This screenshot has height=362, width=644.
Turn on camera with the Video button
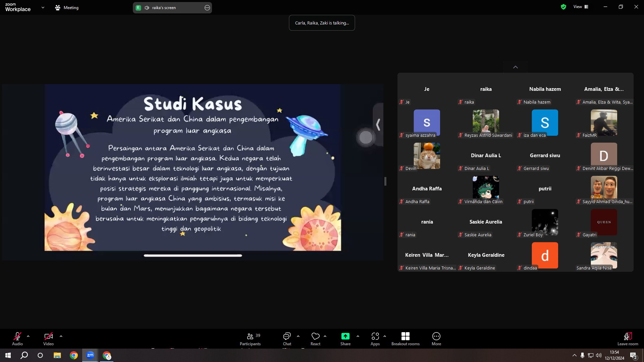coord(48,339)
